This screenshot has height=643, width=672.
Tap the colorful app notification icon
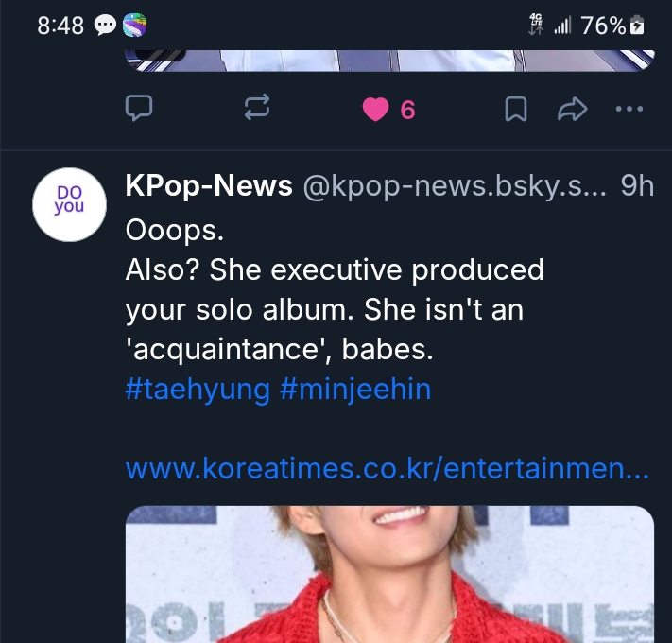tap(135, 26)
